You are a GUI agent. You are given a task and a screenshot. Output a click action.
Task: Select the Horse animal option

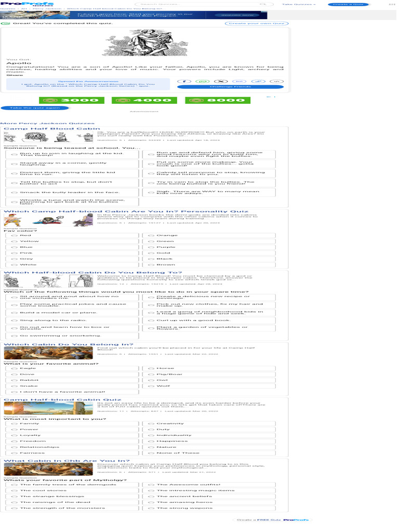pyautogui.click(x=209, y=368)
